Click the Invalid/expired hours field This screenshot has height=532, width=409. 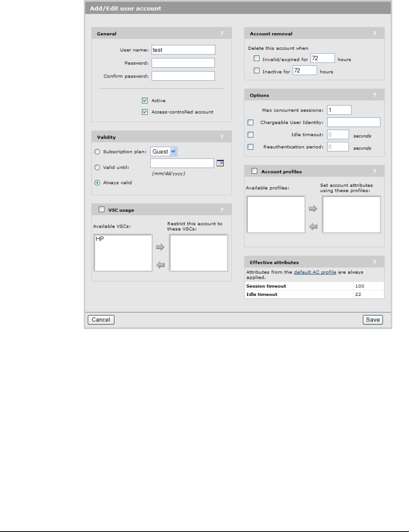pyautogui.click(x=323, y=58)
